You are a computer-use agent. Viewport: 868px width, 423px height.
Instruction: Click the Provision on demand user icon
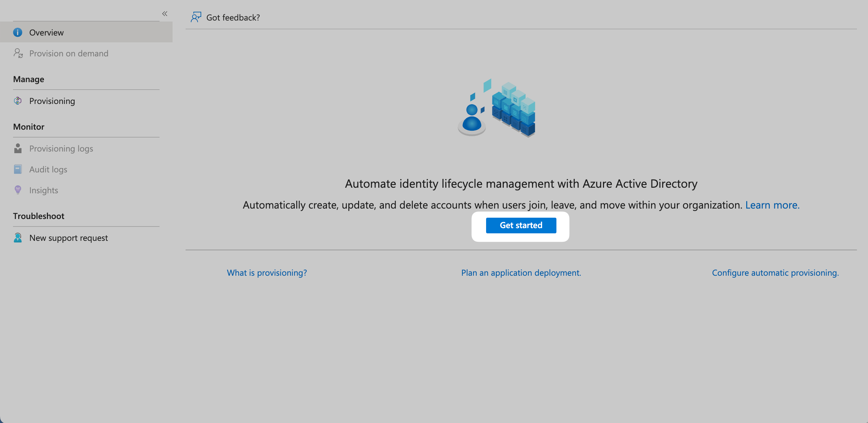pyautogui.click(x=18, y=53)
